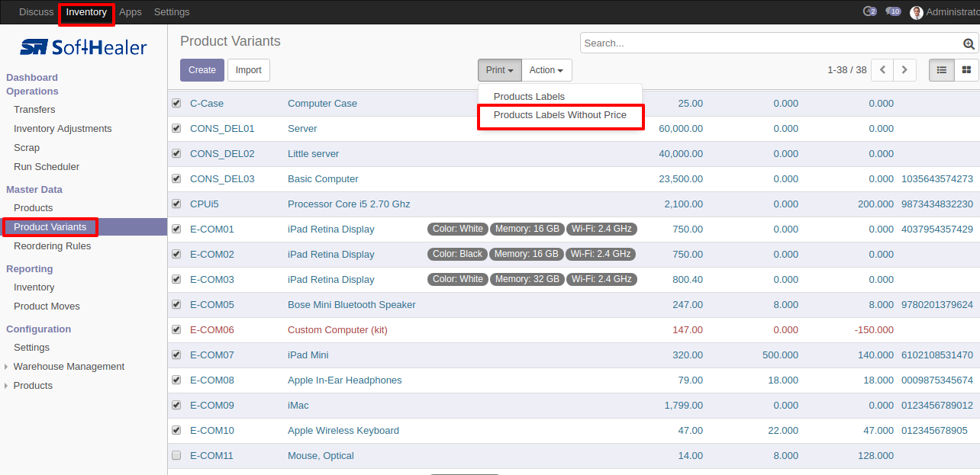The image size is (980, 475).
Task: Click the Administrator avatar icon
Action: point(917,12)
